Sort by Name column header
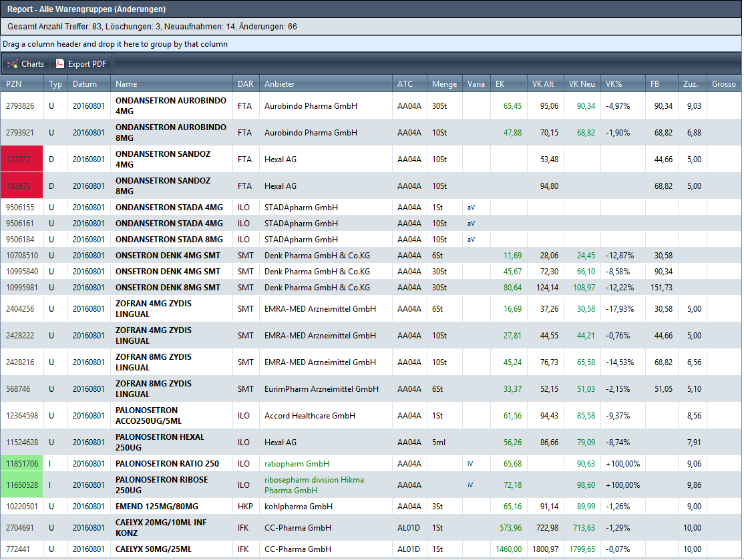 pos(171,84)
